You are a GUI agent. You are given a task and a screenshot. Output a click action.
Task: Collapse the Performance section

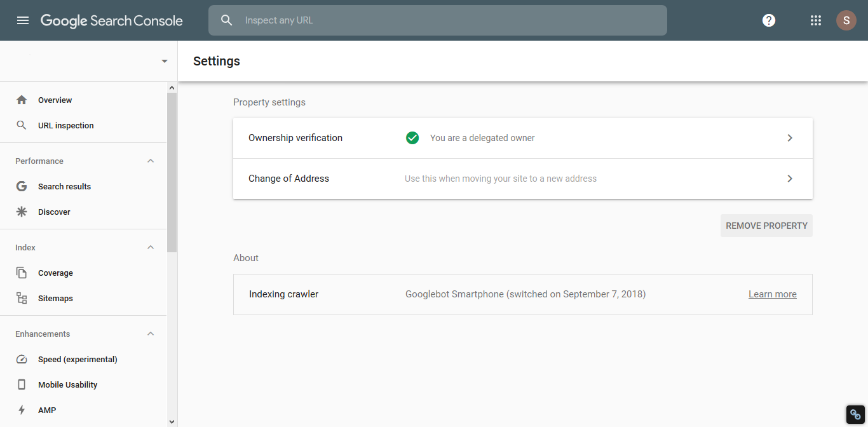151,161
